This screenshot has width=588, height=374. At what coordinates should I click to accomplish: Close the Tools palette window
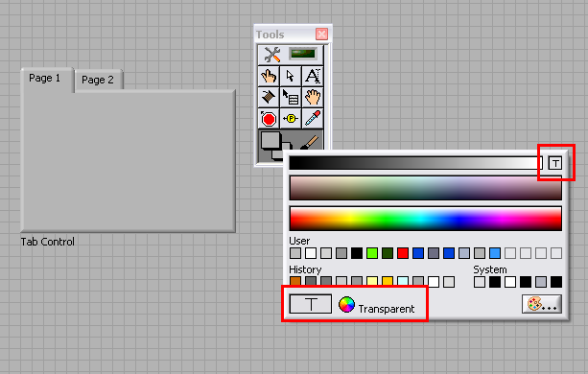[321, 35]
